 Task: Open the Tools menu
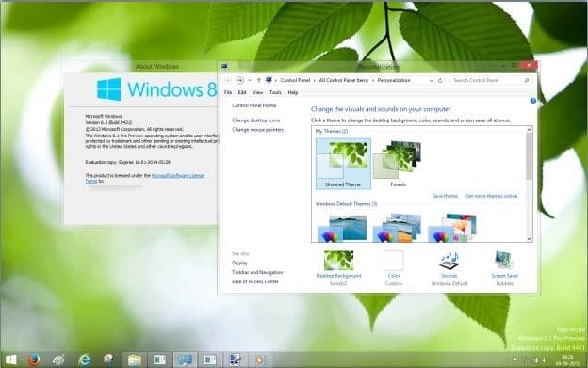pos(275,92)
